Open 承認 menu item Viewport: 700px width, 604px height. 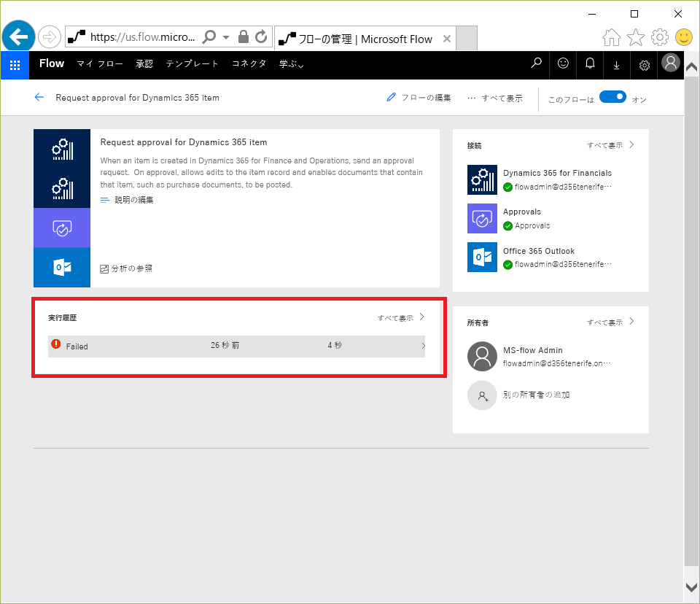click(x=144, y=64)
